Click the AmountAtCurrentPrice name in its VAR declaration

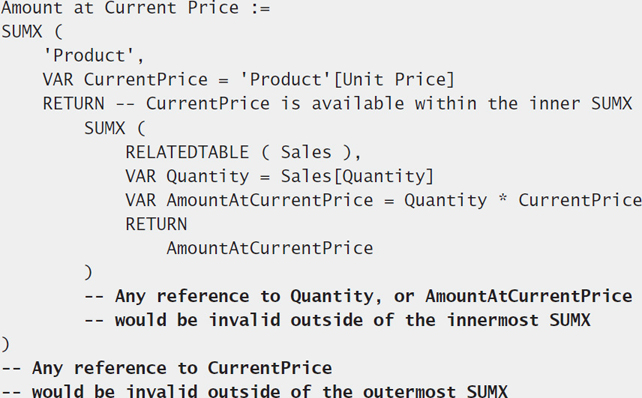[270, 200]
